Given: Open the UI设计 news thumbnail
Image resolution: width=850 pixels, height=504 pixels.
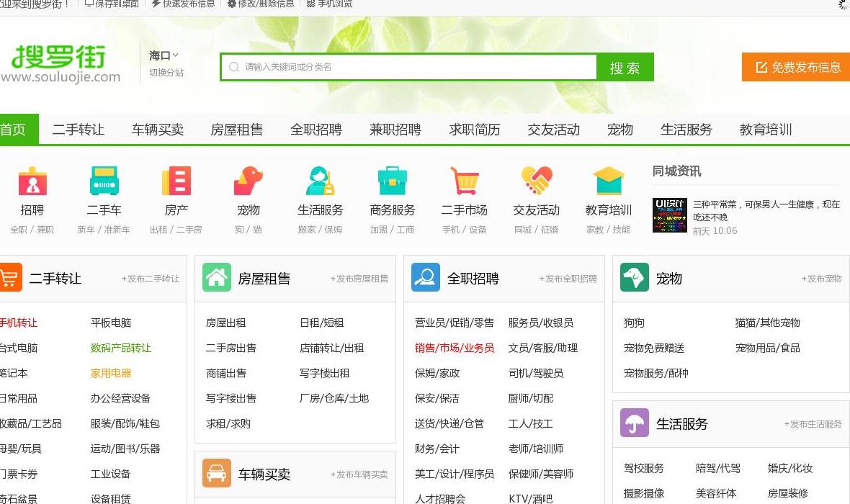Looking at the screenshot, I should point(669,215).
